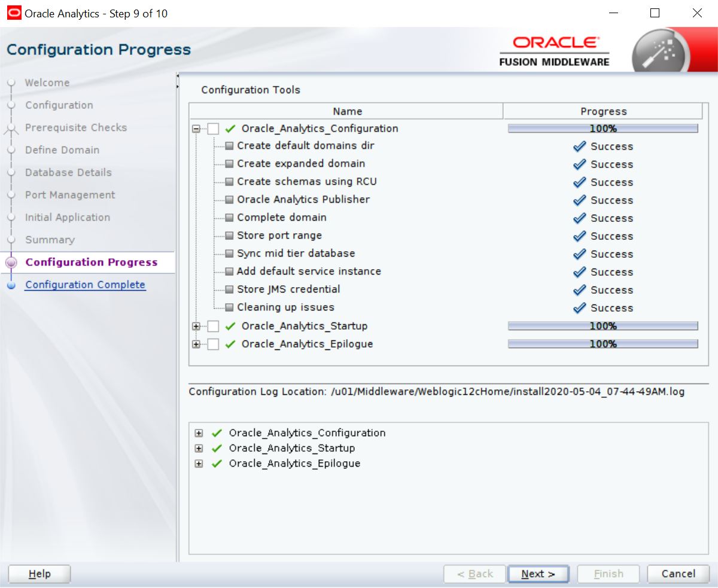
Task: Tick the Oracle_Analytics_Startup checkbox
Action: click(x=213, y=326)
